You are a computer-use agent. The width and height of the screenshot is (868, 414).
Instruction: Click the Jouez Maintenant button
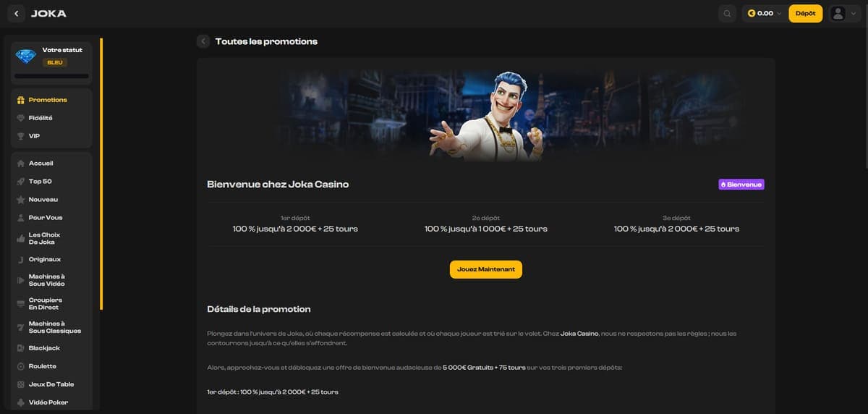tap(486, 269)
